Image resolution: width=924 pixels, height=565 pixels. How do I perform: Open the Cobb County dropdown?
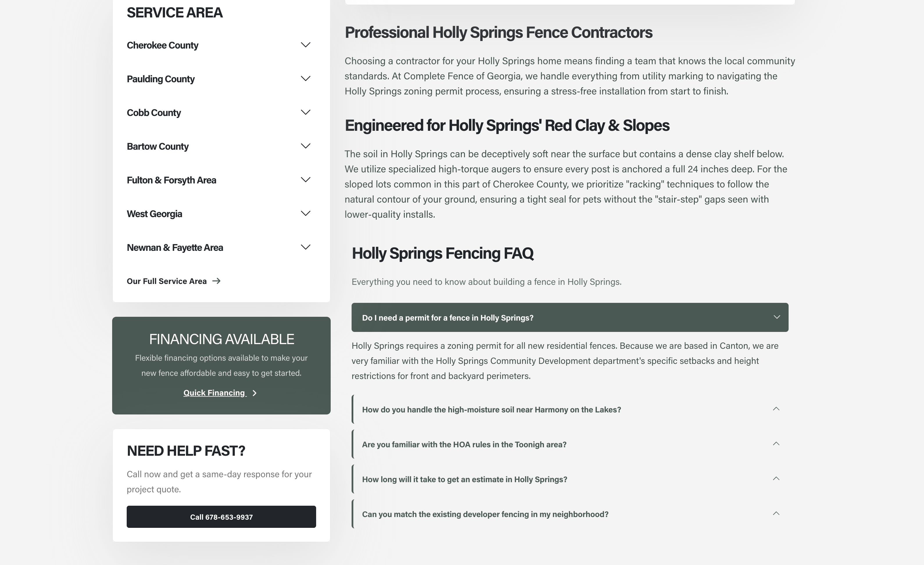pos(305,112)
